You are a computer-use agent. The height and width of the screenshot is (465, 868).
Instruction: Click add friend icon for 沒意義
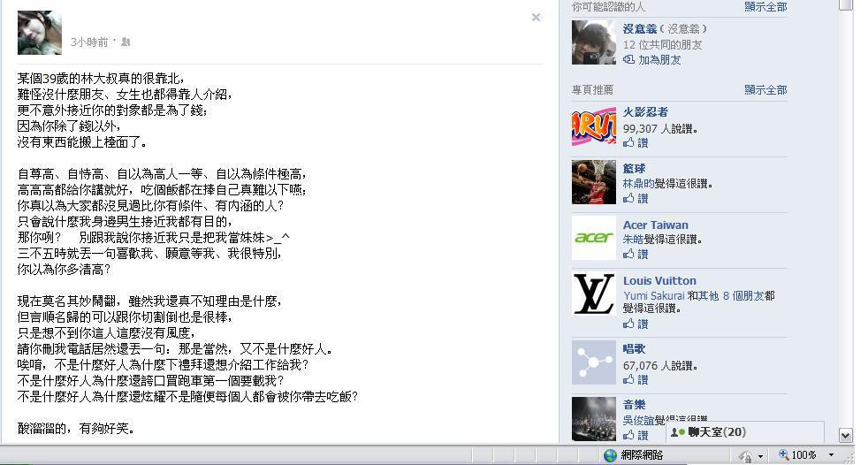point(628,59)
